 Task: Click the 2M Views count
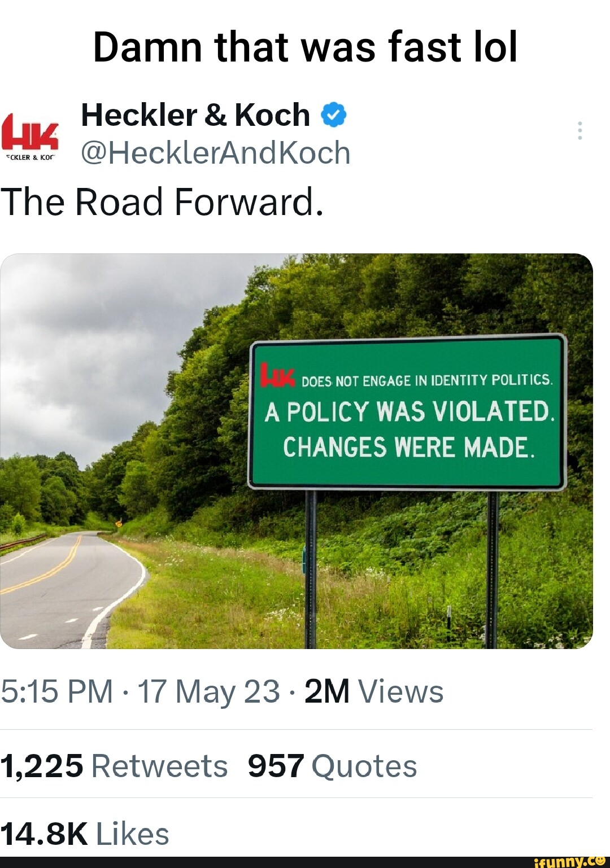pyautogui.click(x=374, y=691)
